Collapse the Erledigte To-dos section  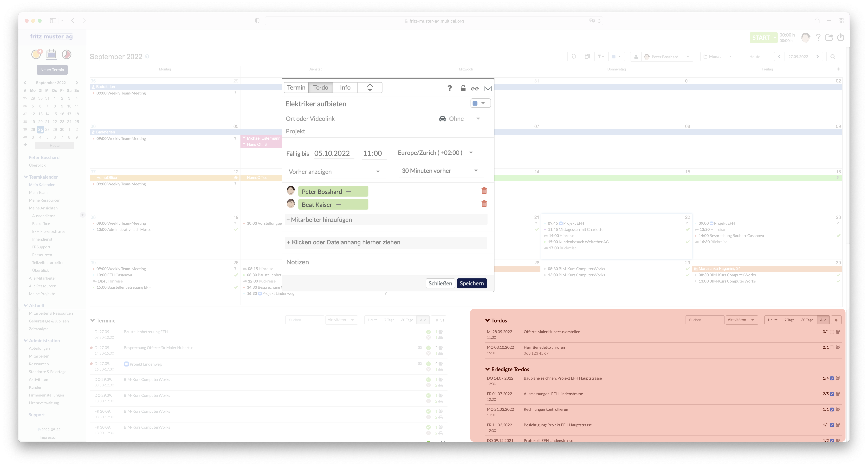click(x=487, y=369)
